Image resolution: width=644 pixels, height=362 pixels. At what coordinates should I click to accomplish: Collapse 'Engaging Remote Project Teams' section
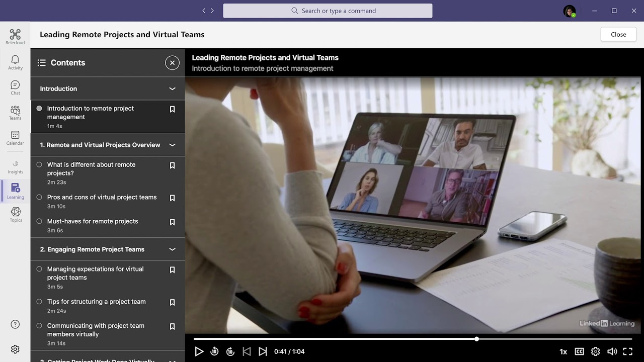tap(172, 249)
